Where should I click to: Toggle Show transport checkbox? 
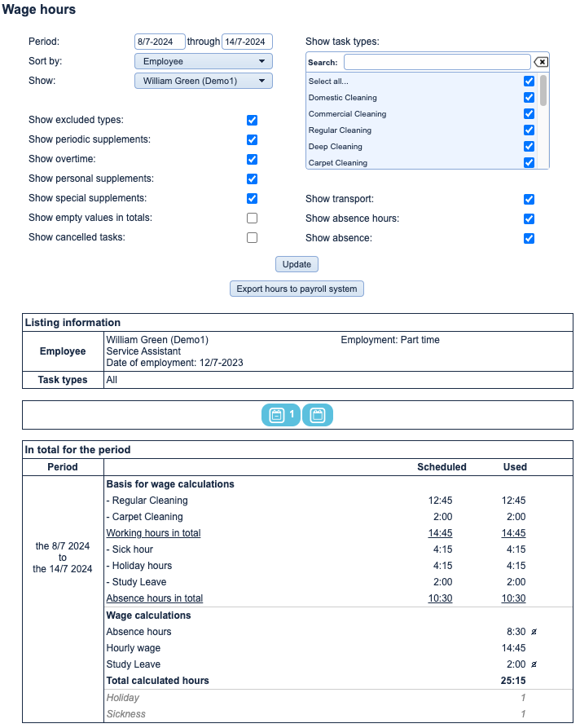(x=529, y=199)
